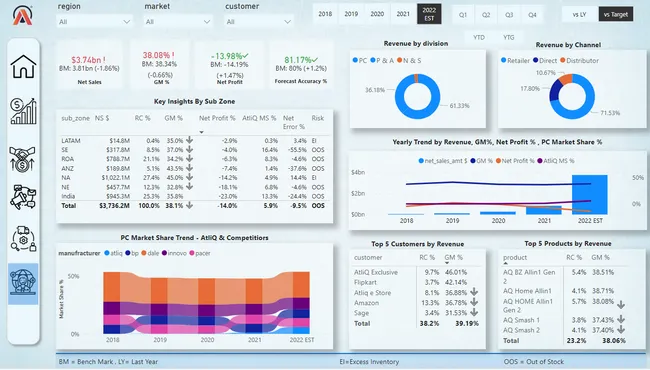Viewport: 650px width, 370px height.
Task: Click the GM % legend marker in yearly trend
Action: coord(473,161)
